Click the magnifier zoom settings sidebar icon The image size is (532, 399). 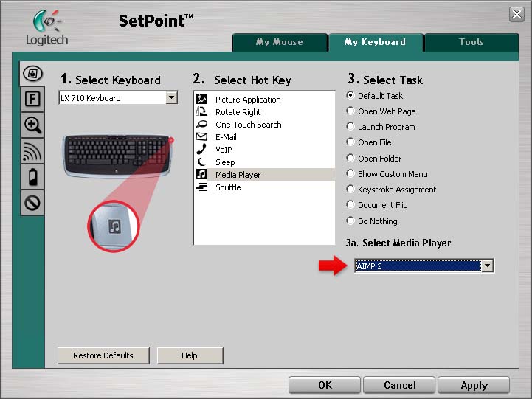33,124
